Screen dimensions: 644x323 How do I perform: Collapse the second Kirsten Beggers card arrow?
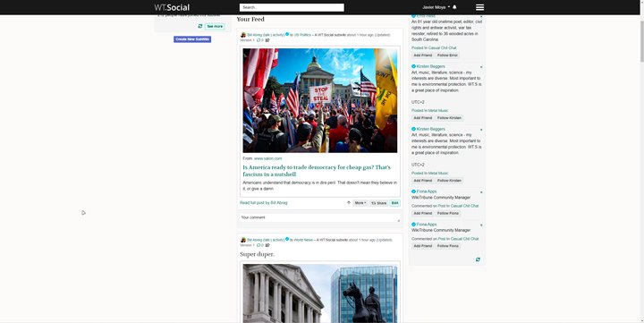click(x=481, y=130)
